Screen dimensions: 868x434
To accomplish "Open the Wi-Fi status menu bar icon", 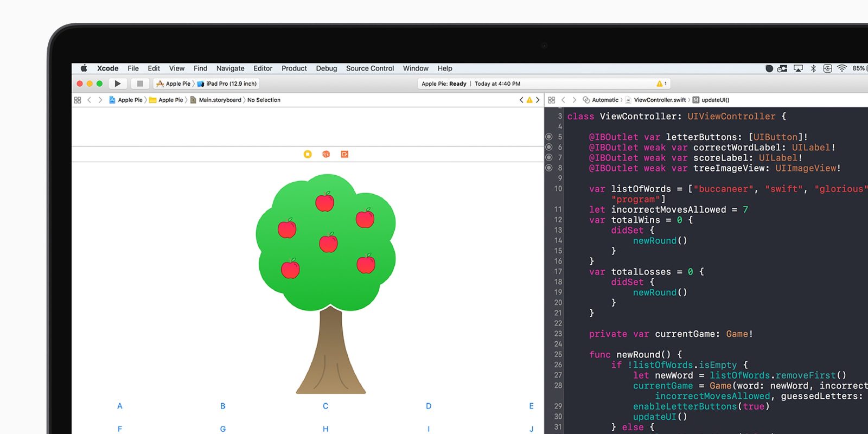I will point(841,68).
